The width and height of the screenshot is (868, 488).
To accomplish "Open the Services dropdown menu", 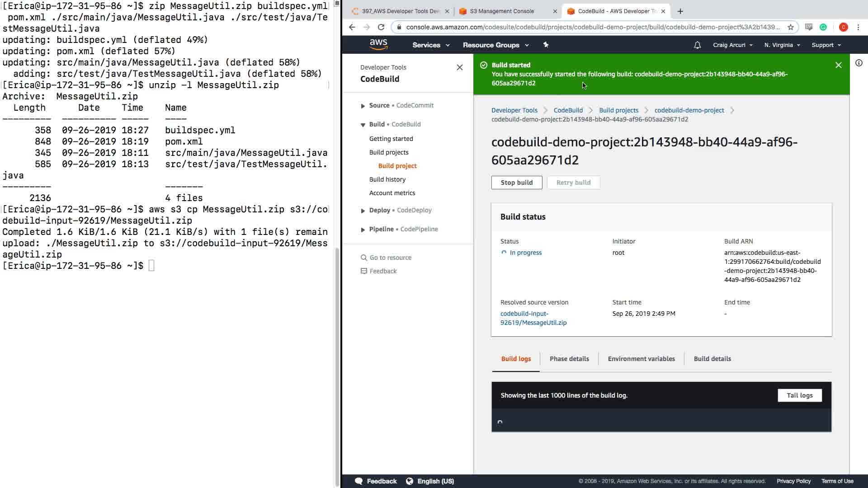I will coord(430,45).
